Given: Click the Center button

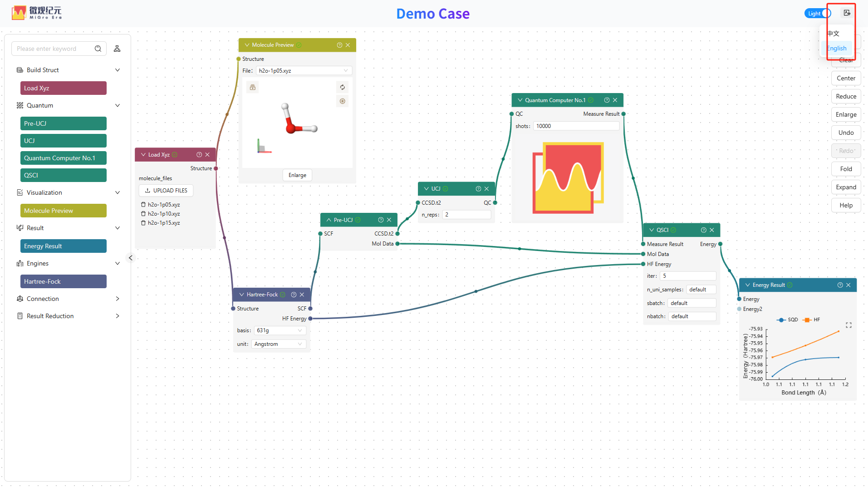Looking at the screenshot, I should click(x=846, y=78).
